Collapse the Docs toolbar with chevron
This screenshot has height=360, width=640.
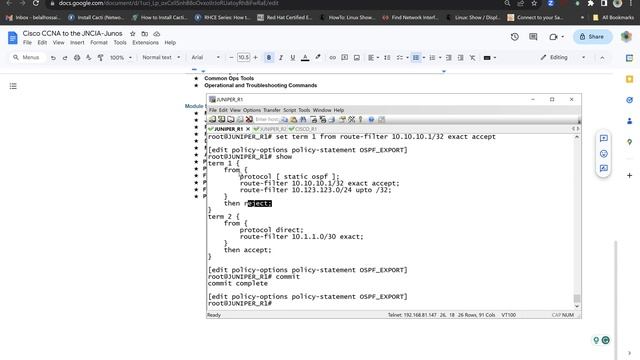[602, 58]
